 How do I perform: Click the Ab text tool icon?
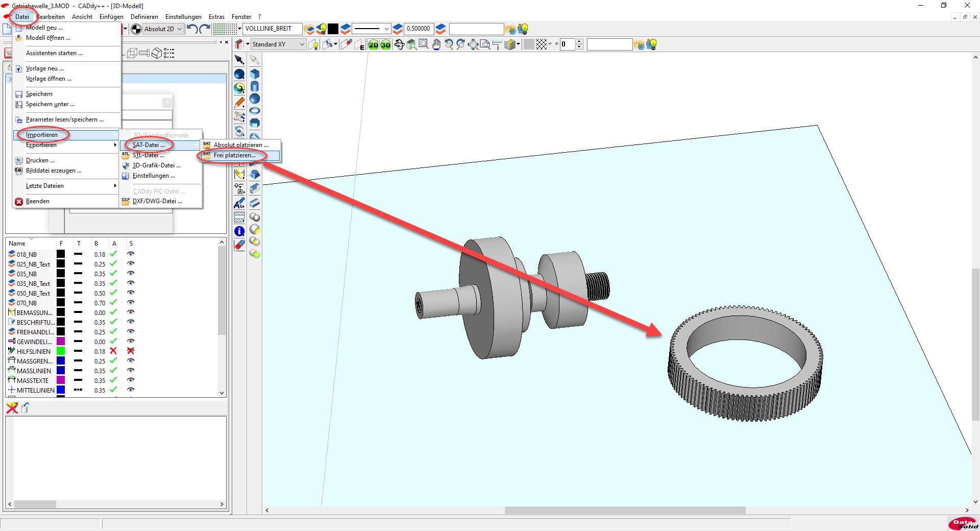click(x=239, y=204)
